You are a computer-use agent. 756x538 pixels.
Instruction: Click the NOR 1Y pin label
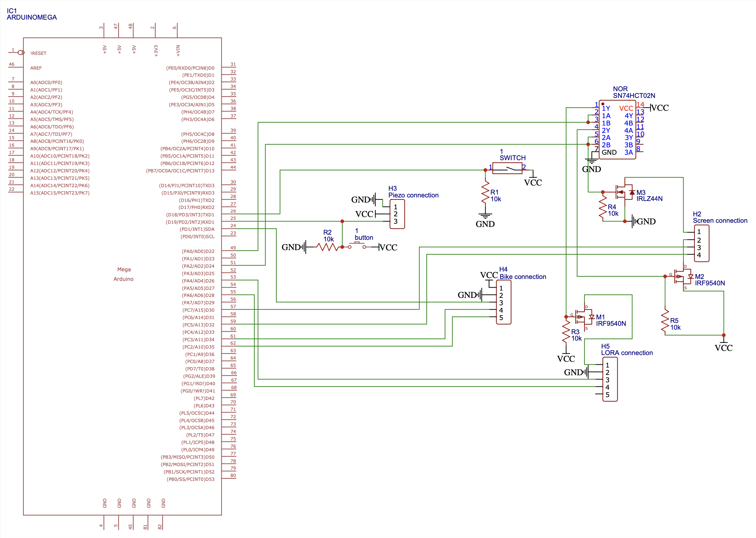coord(606,108)
